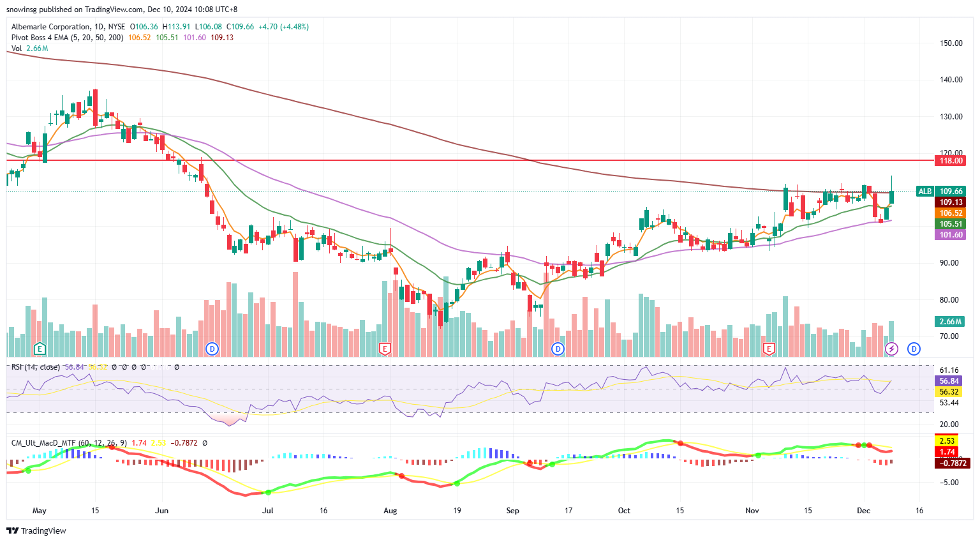Click the 109.13 EMA 200 value label

(951, 202)
